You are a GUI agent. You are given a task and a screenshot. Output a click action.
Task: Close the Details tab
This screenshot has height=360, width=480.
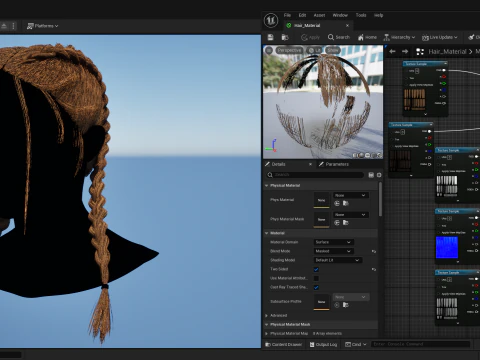pos(310,164)
